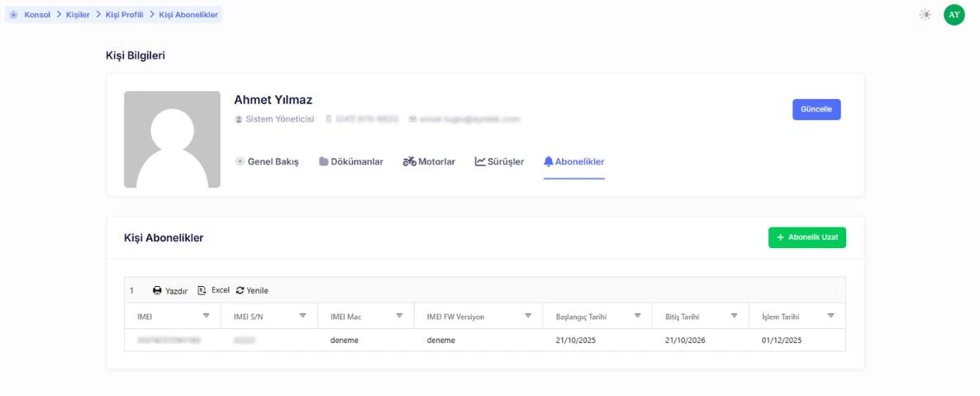Open the Dökümanlar tab
This screenshot has height=396, width=980.
351,161
